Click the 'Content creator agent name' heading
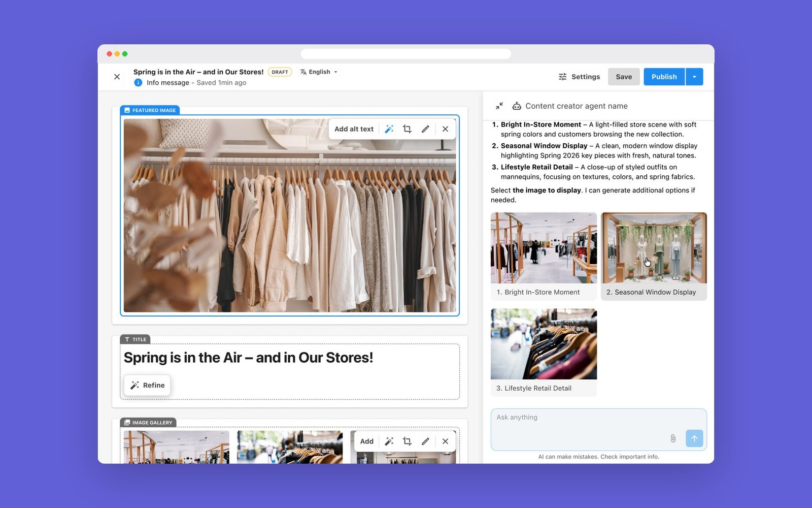The width and height of the screenshot is (812, 508). tap(577, 106)
